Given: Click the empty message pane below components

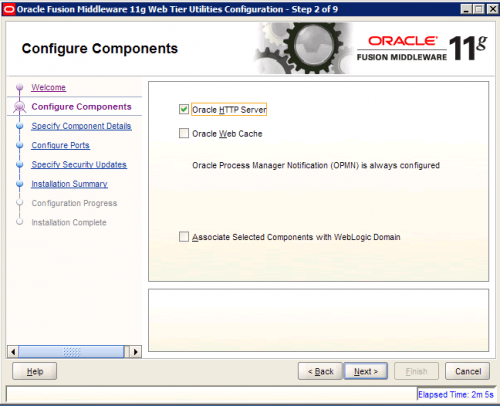Looking at the screenshot, I should click(319, 320).
